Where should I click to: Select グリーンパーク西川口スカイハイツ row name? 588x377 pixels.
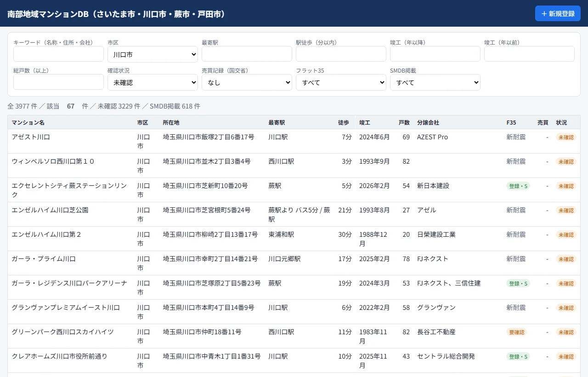pos(62,332)
